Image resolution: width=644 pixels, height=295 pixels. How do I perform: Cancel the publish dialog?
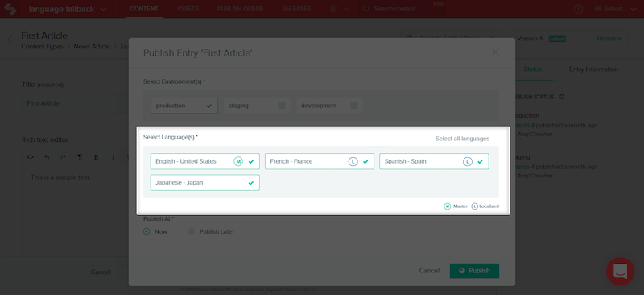[429, 271]
